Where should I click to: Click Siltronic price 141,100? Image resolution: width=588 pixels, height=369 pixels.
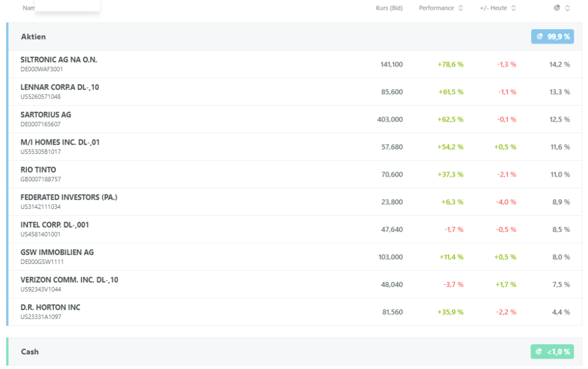point(392,64)
